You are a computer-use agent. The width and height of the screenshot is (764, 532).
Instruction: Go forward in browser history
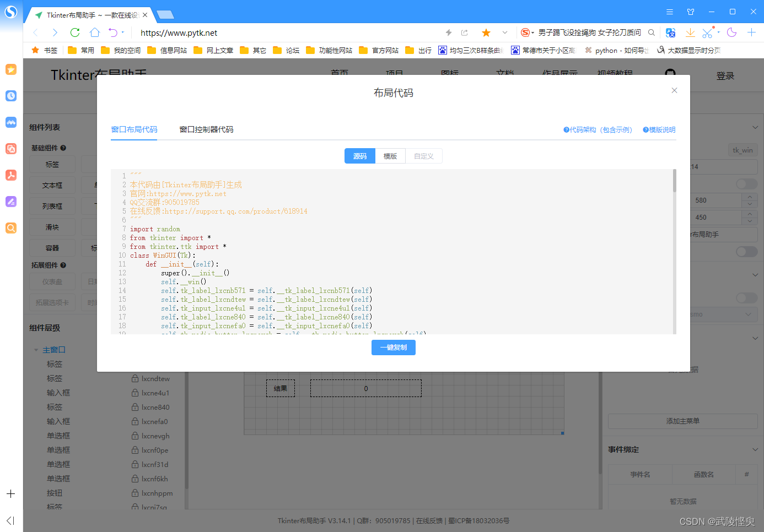(55, 32)
